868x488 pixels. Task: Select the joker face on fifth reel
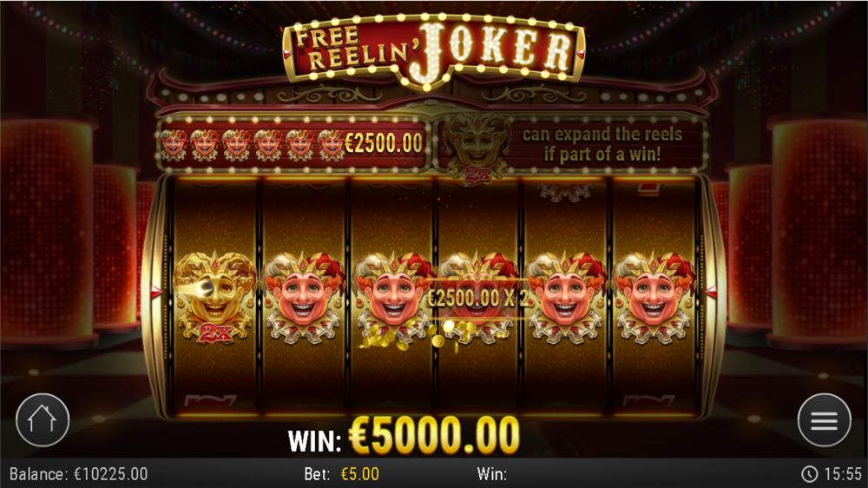pos(566,298)
